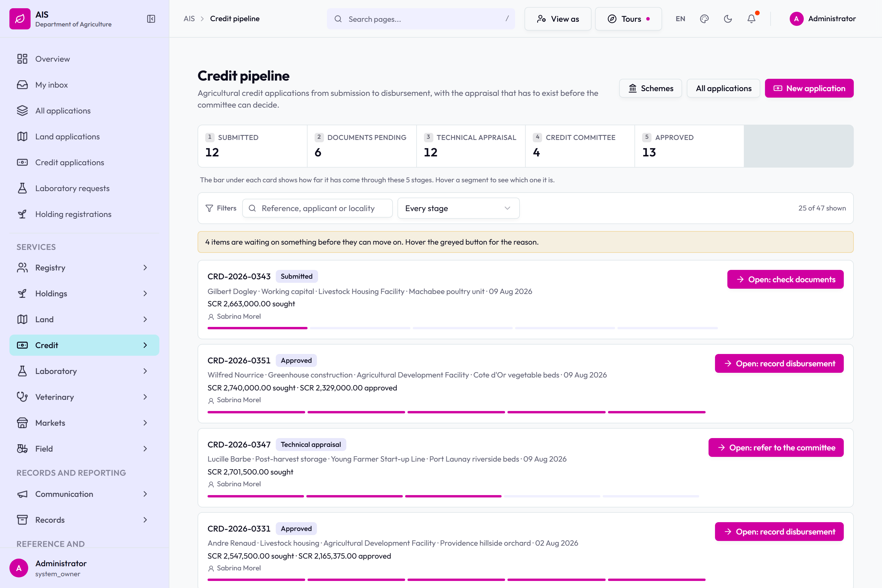This screenshot has height=588, width=882.
Task: Open Overview in the sidebar
Action: click(84, 59)
